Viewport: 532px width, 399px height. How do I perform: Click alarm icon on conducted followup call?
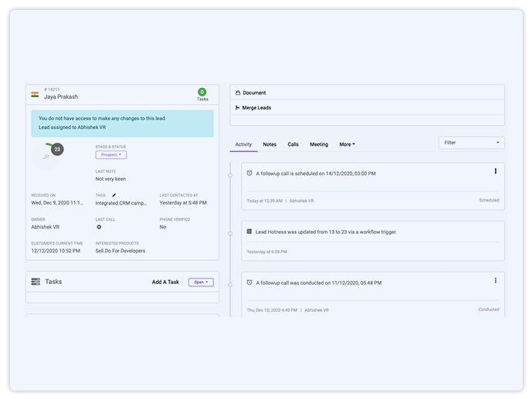pos(249,282)
